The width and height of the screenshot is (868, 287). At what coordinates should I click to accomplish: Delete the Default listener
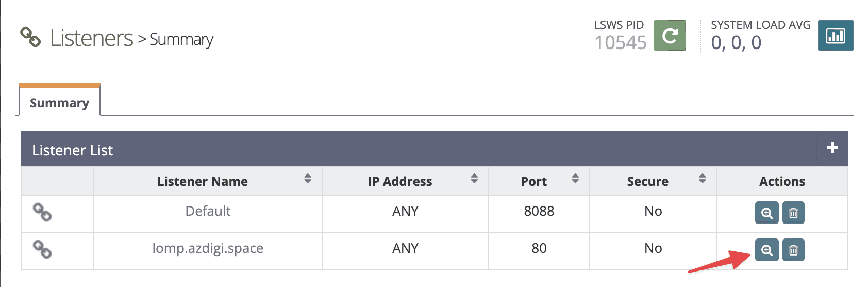tap(793, 213)
